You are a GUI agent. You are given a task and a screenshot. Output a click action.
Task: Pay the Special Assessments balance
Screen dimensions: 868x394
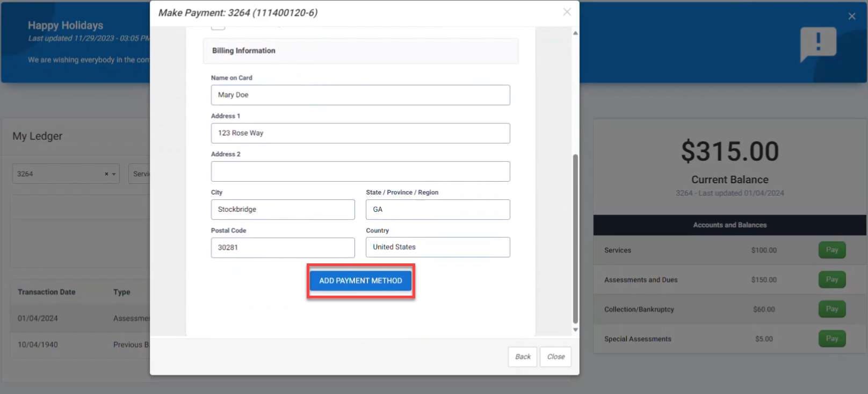point(832,339)
